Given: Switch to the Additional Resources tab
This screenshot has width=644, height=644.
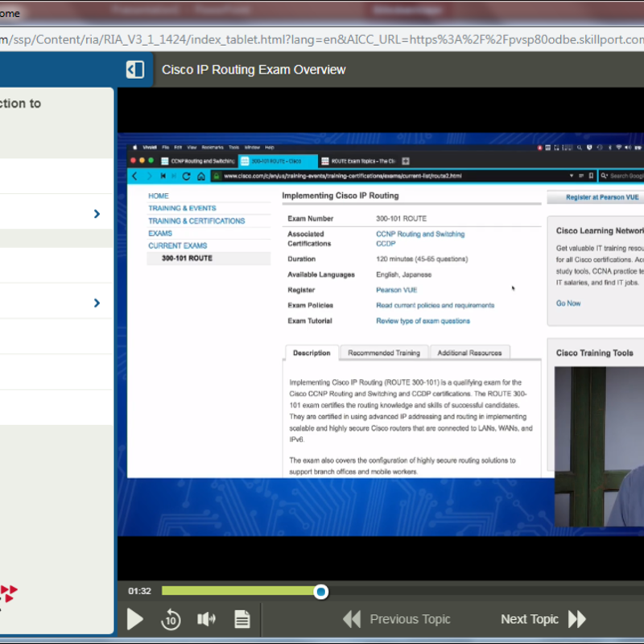Looking at the screenshot, I should tap(469, 353).
